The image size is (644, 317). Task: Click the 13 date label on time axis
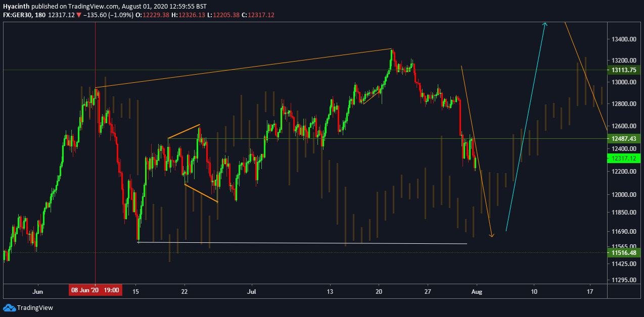click(x=330, y=291)
